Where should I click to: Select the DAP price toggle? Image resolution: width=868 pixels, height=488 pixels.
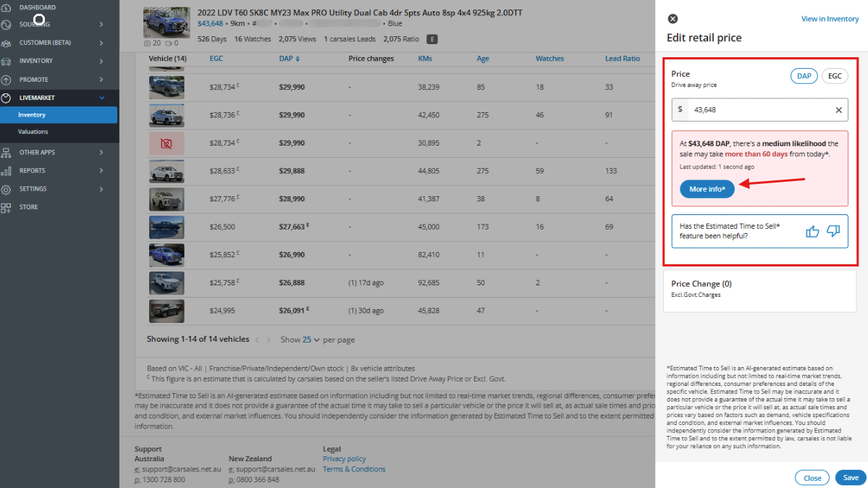point(804,76)
